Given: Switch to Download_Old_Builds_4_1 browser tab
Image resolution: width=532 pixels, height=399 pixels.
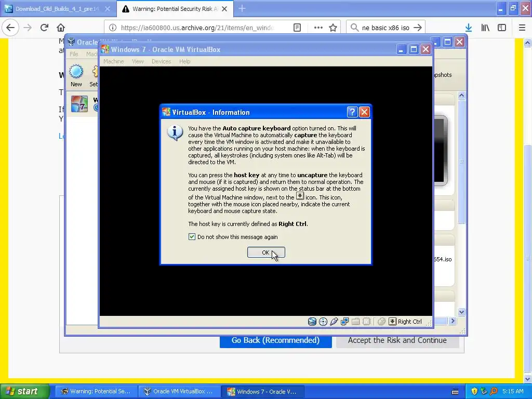Looking at the screenshot, I should coord(58,9).
